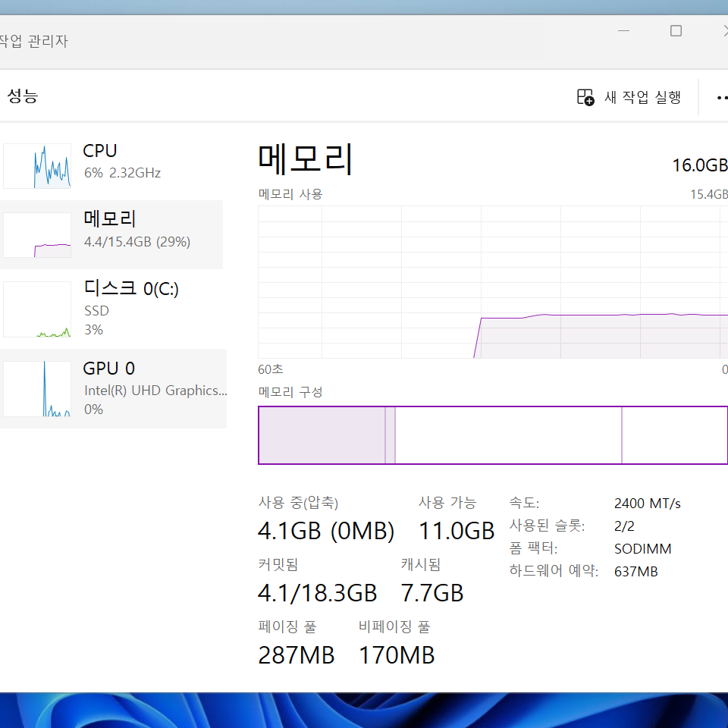
Task: Click the memory usage history graph
Action: tap(493, 282)
